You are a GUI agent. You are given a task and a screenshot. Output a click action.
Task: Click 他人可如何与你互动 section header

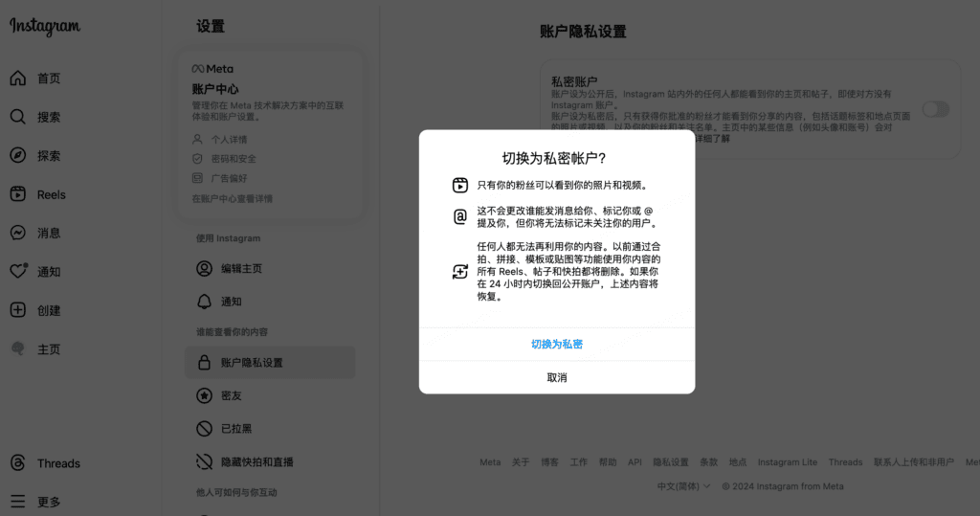(236, 493)
